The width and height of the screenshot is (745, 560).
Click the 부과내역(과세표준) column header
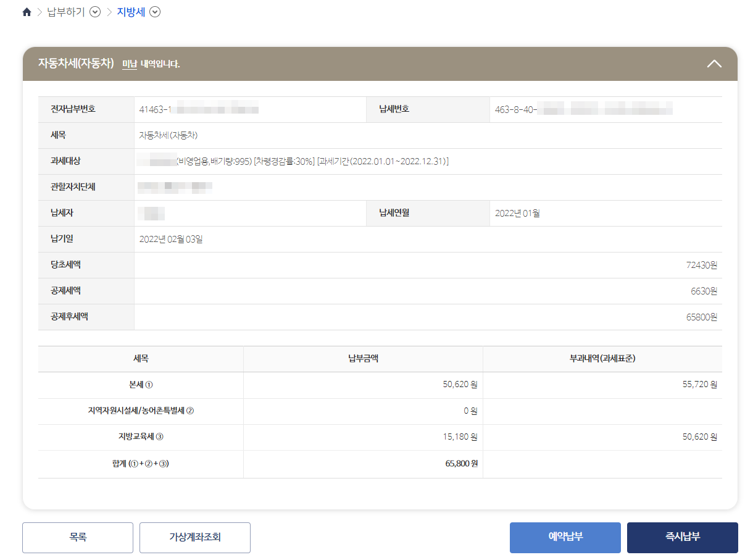(x=602, y=359)
